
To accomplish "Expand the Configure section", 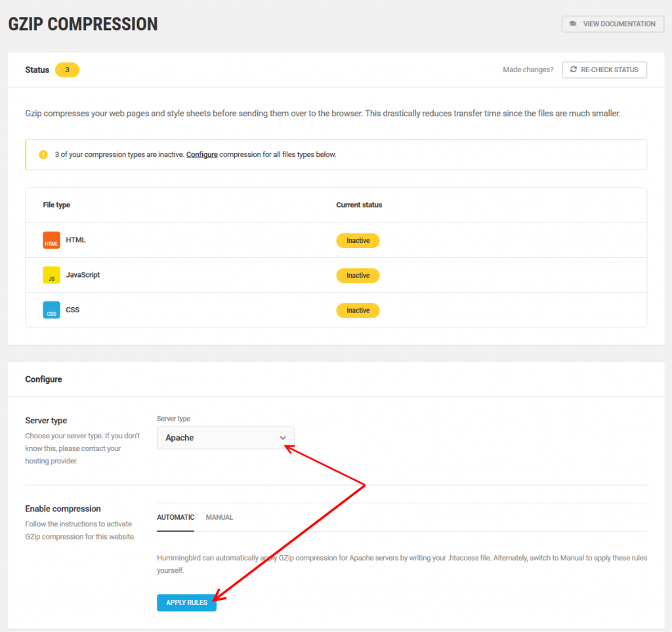I will 44,379.
